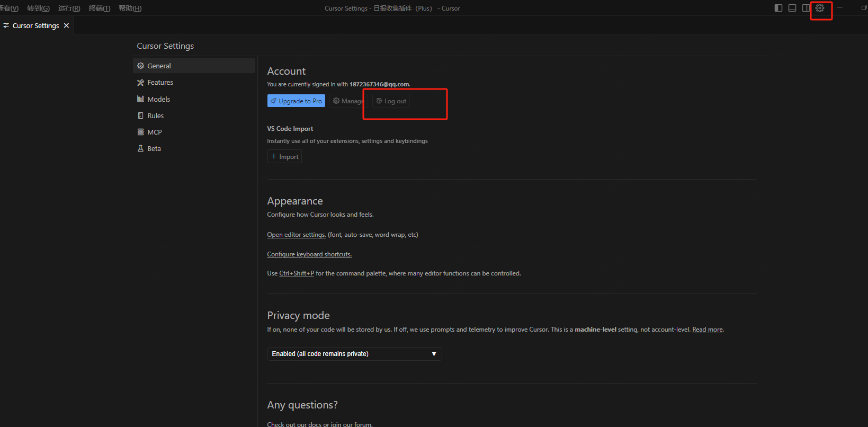This screenshot has height=427, width=868.
Task: Toggle secondary side panel layout icon
Action: click(806, 8)
